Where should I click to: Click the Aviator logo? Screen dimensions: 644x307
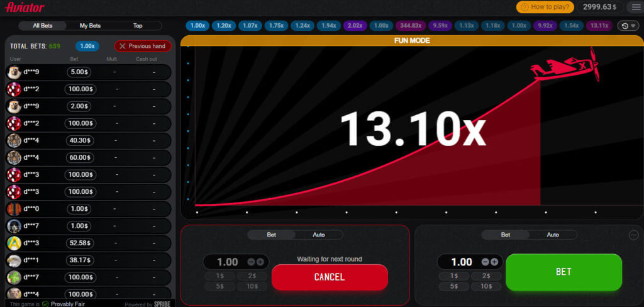(x=25, y=7)
